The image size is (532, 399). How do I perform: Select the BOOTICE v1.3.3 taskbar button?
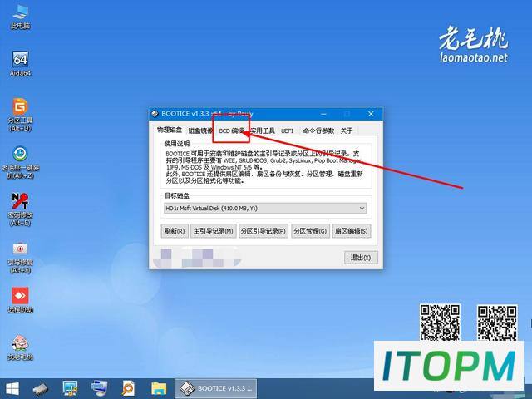215,388
